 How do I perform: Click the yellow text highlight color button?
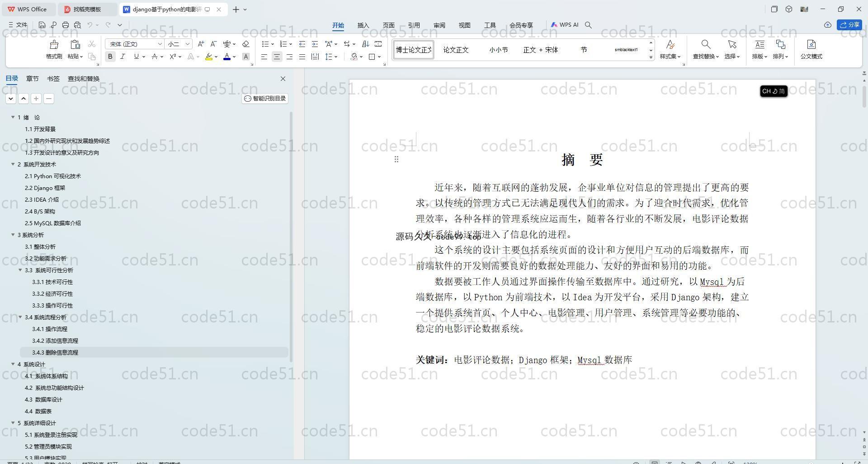point(208,57)
